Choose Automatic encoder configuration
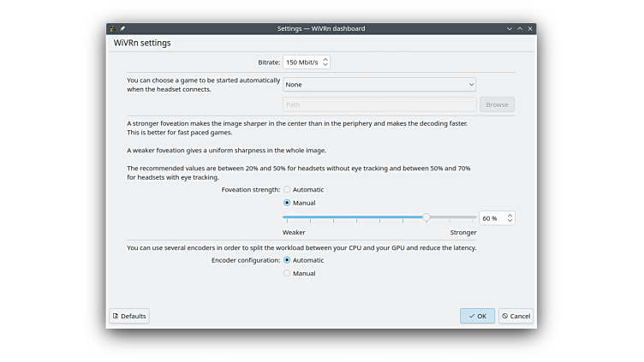The image size is (644, 362). pos(287,259)
